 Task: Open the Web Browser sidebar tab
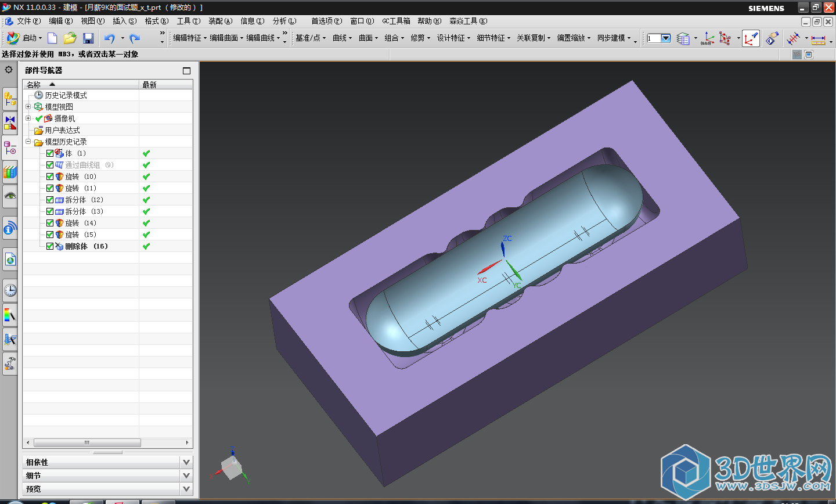(x=10, y=260)
